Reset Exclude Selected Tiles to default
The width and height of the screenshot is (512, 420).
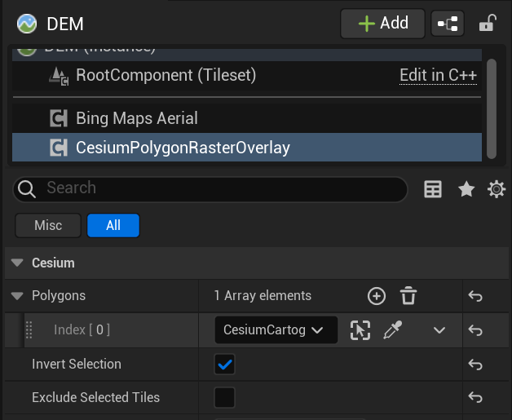pos(475,397)
